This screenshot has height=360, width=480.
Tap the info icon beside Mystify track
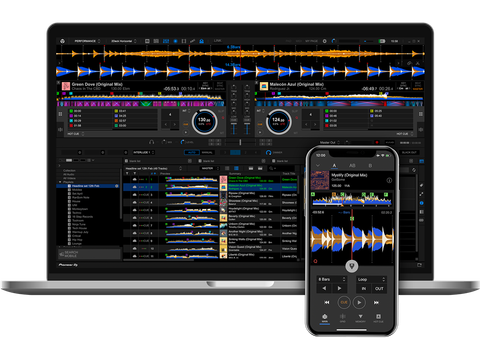click(389, 180)
